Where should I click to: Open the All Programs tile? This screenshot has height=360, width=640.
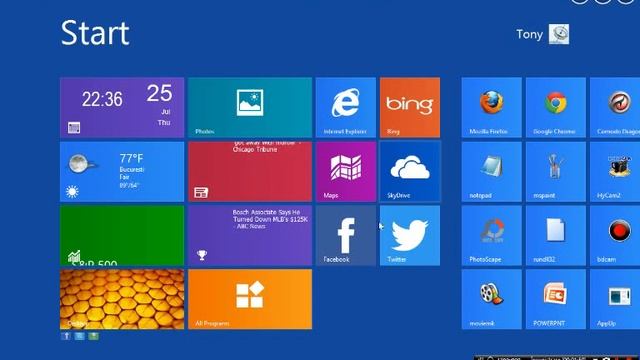pyautogui.click(x=250, y=299)
